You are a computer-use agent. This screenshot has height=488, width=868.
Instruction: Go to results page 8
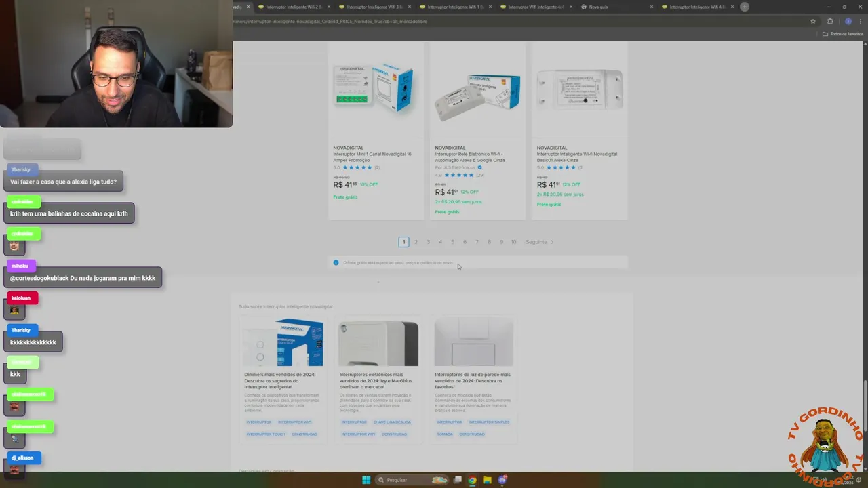pyautogui.click(x=489, y=242)
